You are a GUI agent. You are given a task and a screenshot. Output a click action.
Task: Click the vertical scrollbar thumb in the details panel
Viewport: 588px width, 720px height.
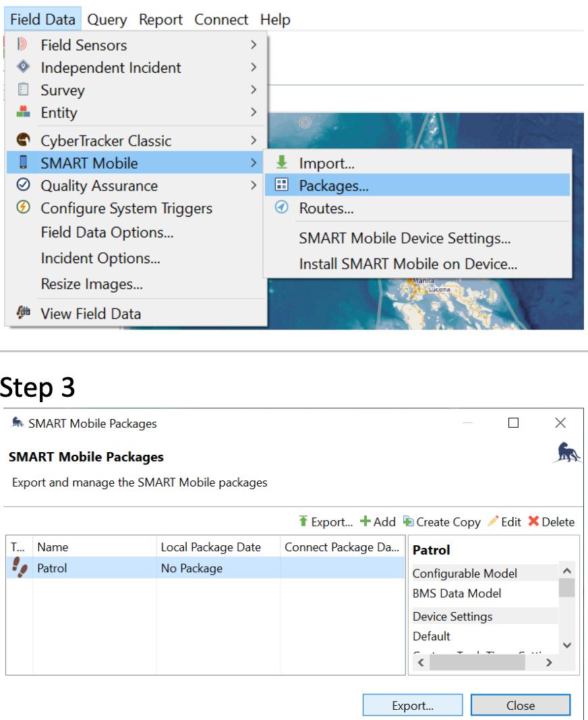coord(566,588)
